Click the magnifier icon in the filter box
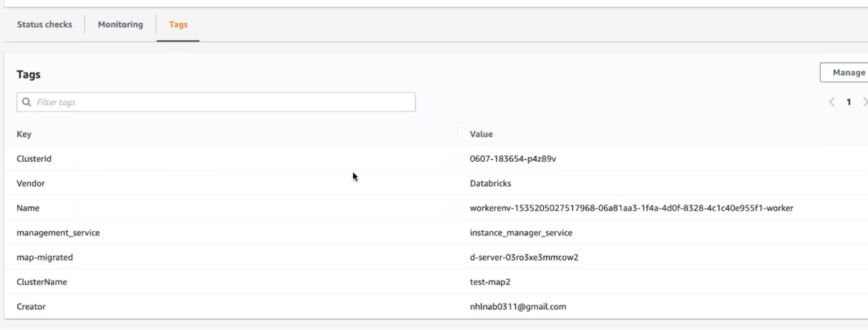 tap(27, 103)
